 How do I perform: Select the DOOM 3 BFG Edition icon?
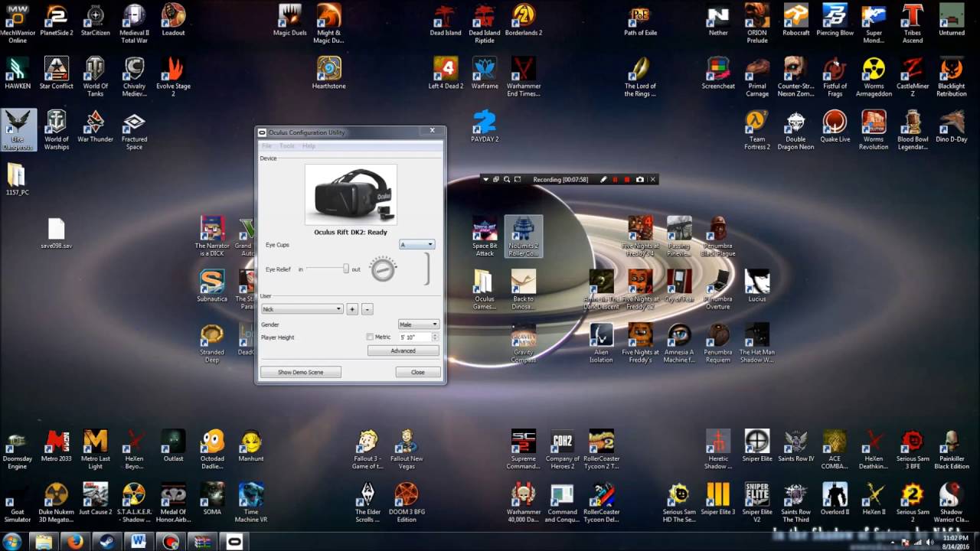tap(407, 503)
